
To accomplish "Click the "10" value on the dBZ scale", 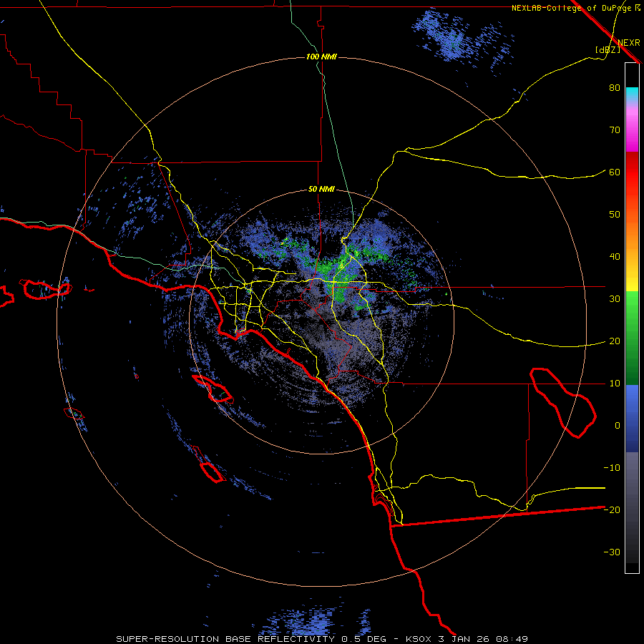I will 615,384.
